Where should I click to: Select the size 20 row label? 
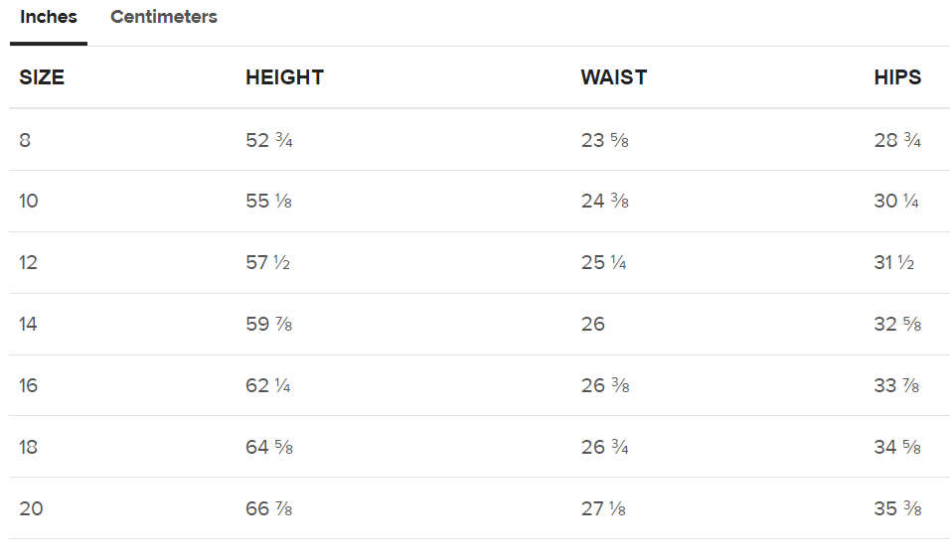click(x=31, y=508)
